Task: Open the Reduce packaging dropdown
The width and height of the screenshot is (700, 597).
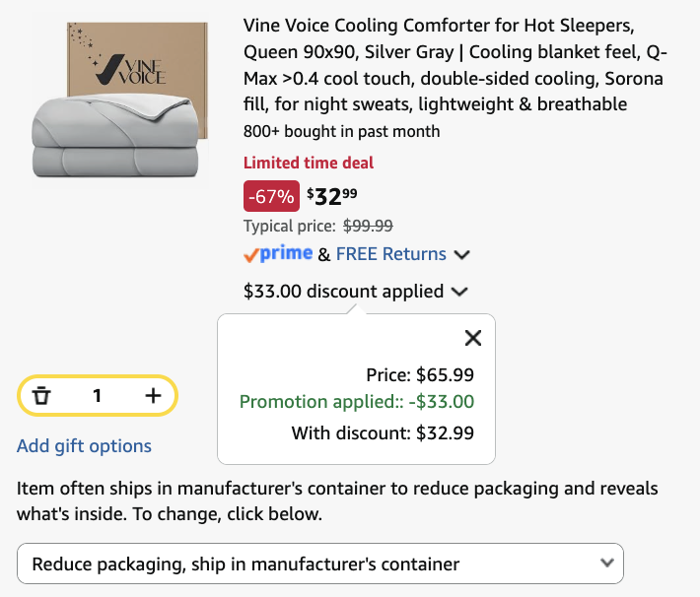Action: click(320, 564)
